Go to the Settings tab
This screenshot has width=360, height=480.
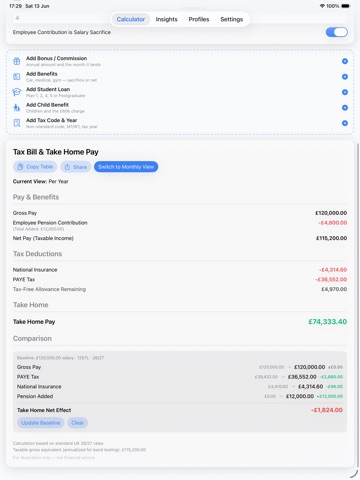(232, 19)
